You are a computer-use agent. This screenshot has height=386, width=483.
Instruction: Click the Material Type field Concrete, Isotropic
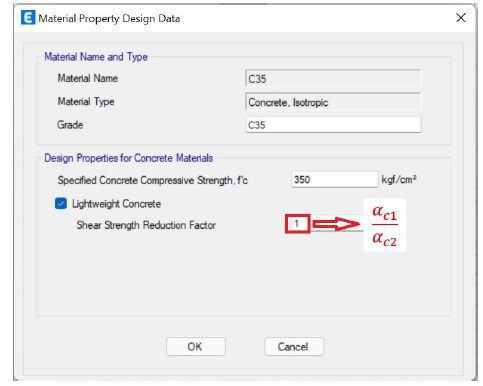pos(333,102)
